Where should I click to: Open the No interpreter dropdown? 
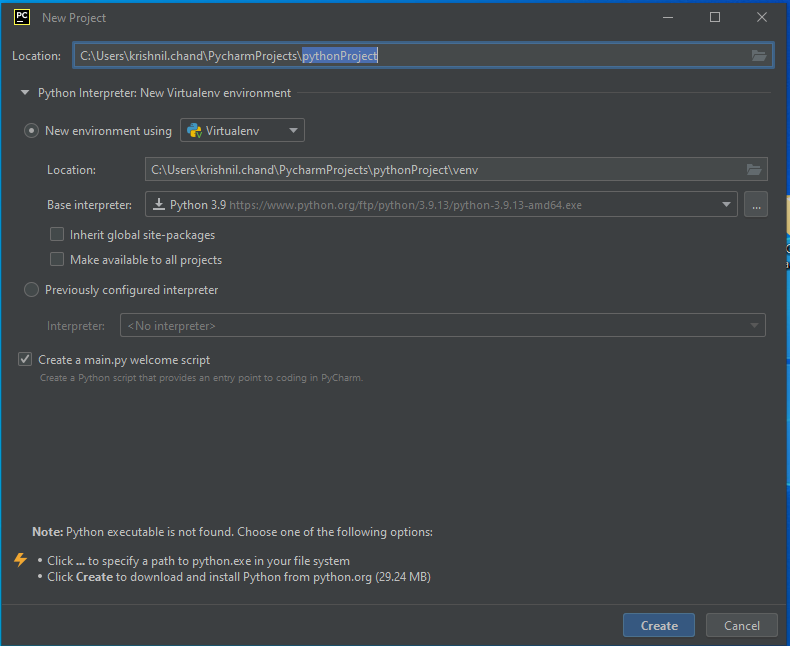(443, 326)
